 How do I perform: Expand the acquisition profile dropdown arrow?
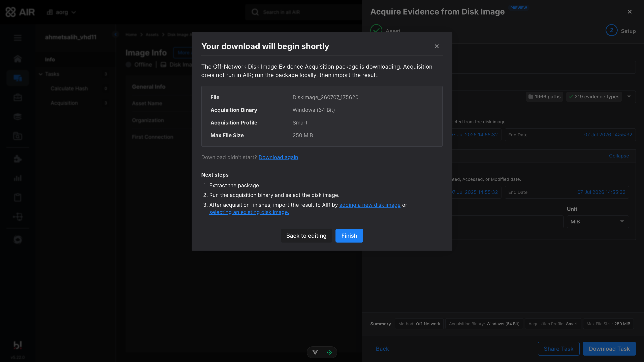pos(629,97)
